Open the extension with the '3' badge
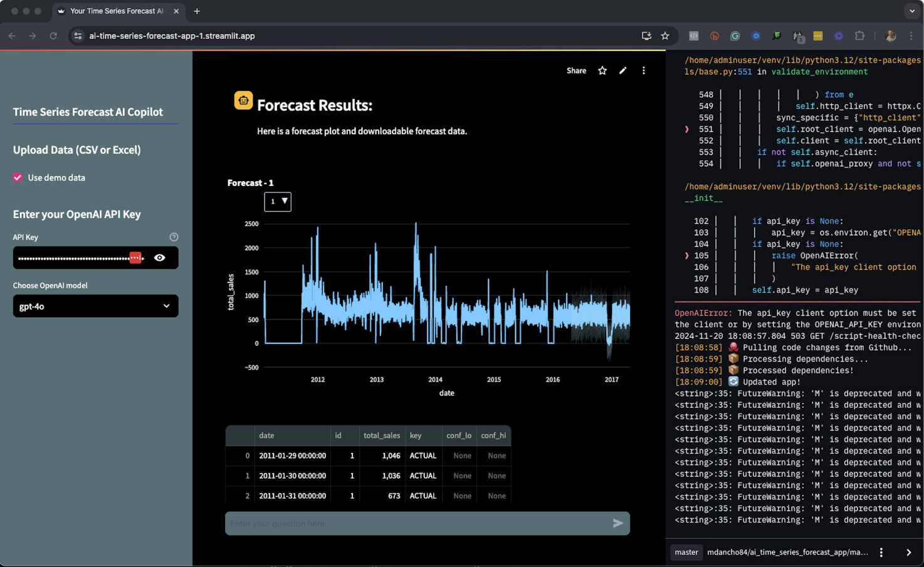The height and width of the screenshot is (567, 924). pos(797,36)
